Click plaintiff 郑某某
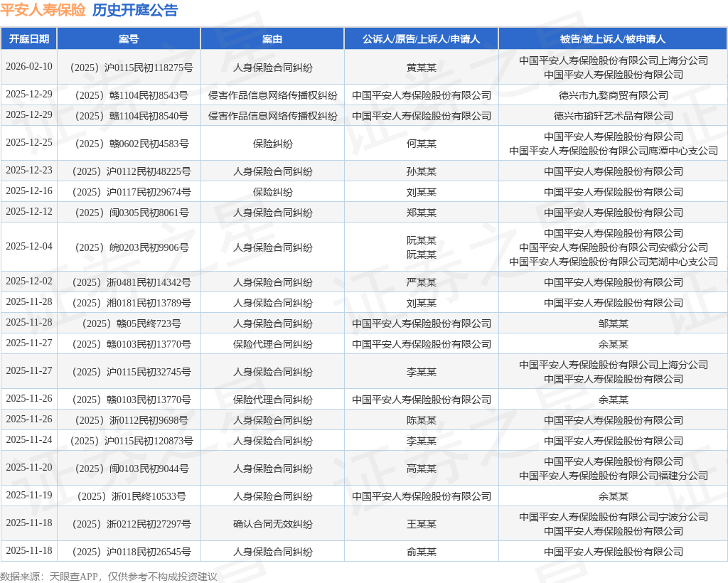 pyautogui.click(x=421, y=213)
